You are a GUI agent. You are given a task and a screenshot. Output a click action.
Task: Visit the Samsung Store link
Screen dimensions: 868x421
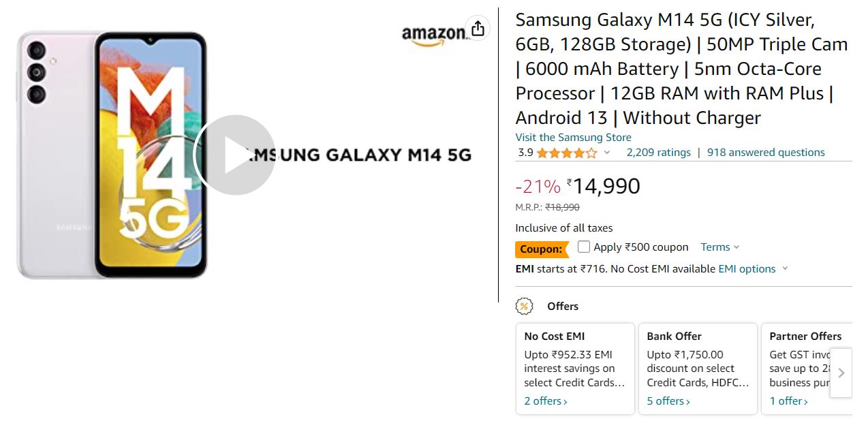[573, 138]
